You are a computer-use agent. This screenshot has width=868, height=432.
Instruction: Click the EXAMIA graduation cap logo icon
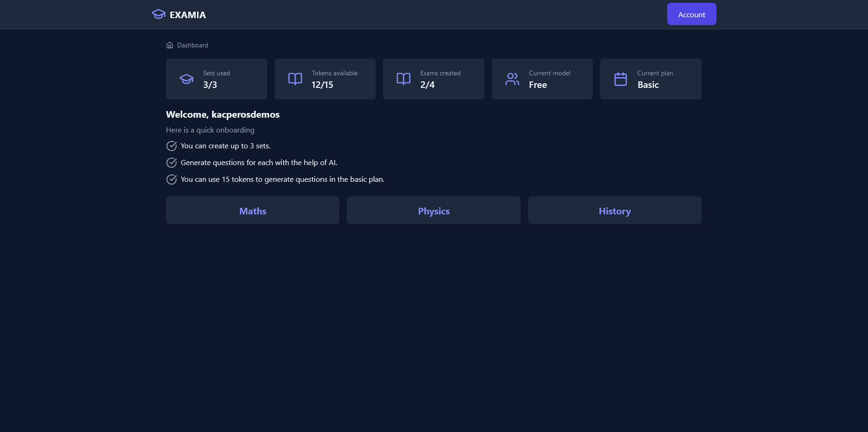coord(159,14)
